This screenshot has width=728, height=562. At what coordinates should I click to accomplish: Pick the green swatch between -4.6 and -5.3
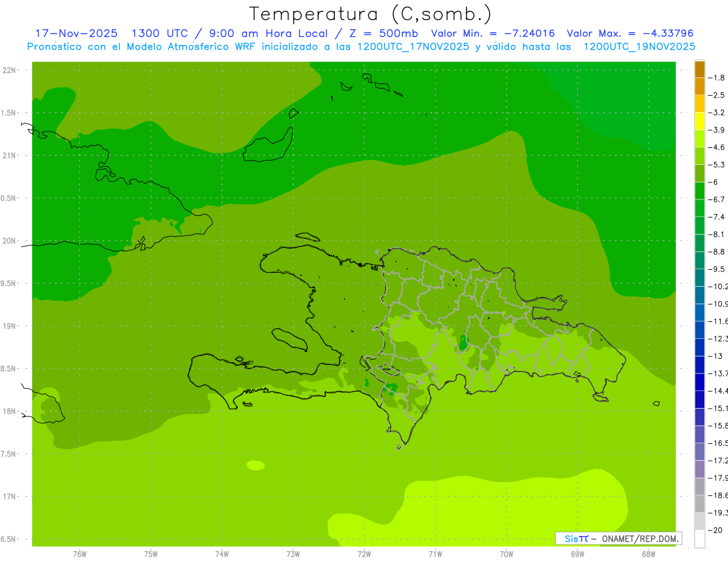pos(699,156)
